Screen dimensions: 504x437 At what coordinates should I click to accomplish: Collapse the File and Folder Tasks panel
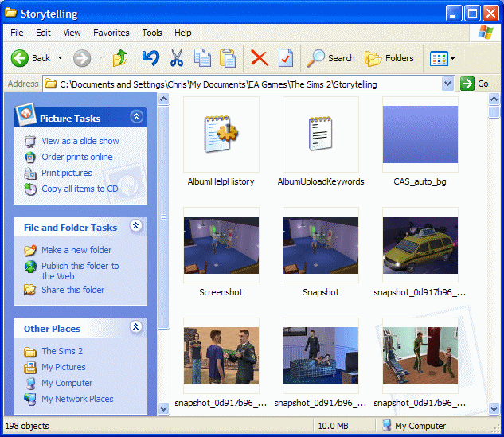click(136, 226)
